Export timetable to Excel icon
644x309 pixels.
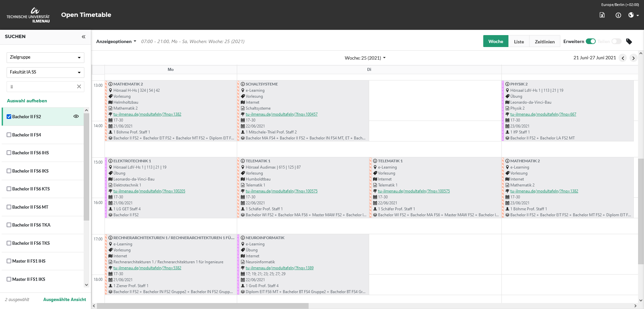pos(602,15)
